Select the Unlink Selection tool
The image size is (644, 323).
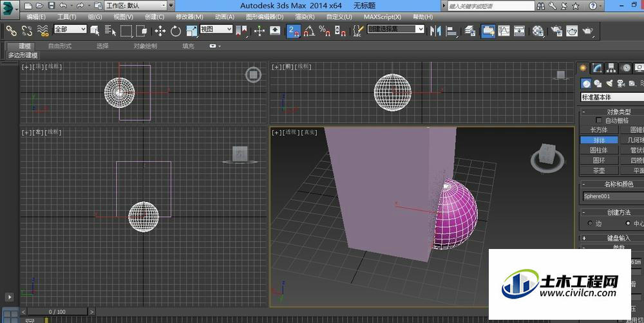(26, 30)
